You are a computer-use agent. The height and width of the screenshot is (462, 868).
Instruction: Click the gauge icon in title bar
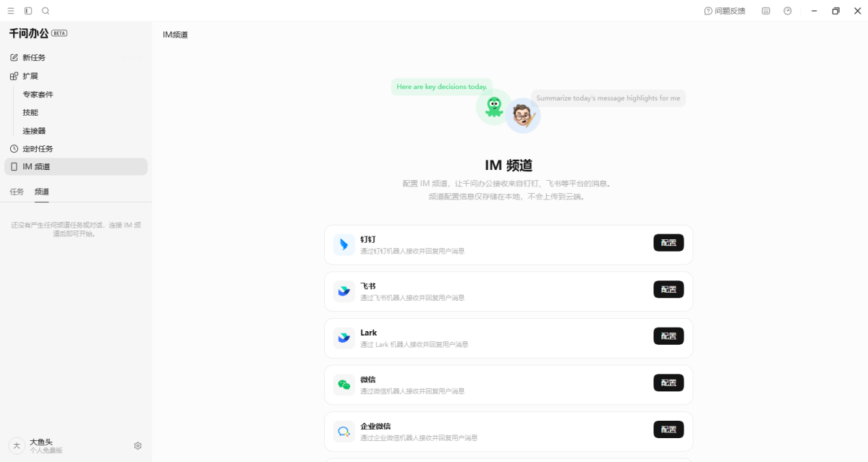point(788,11)
